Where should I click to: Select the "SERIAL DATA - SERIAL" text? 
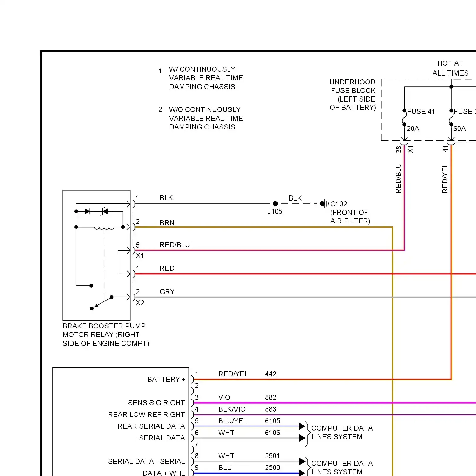tap(146, 461)
